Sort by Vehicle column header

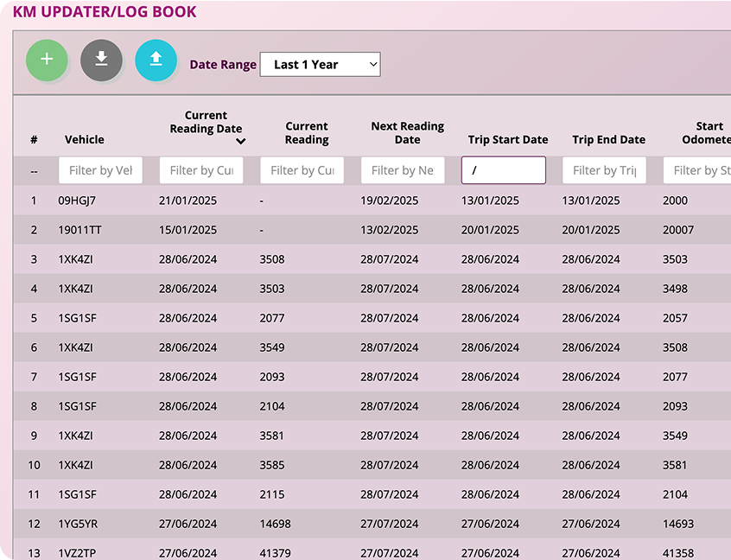click(85, 139)
